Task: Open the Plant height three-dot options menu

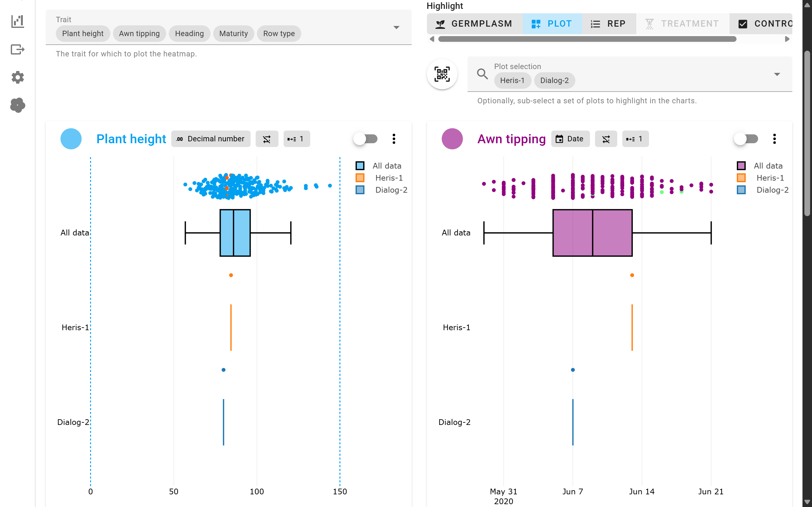Action: click(x=394, y=138)
